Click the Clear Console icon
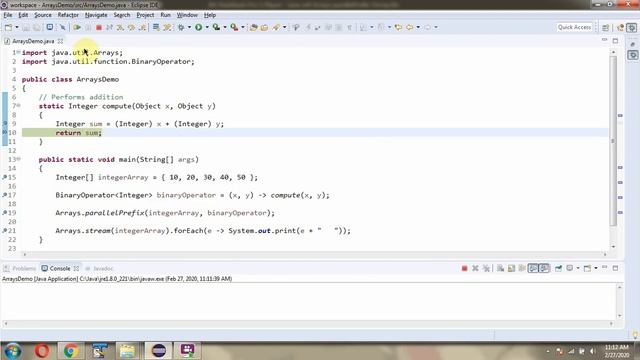Viewport: 640px width, 360px height. [500, 269]
